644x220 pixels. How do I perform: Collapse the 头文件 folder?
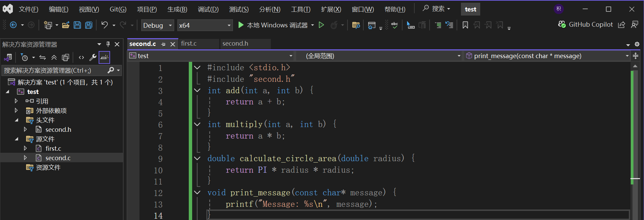(17, 120)
